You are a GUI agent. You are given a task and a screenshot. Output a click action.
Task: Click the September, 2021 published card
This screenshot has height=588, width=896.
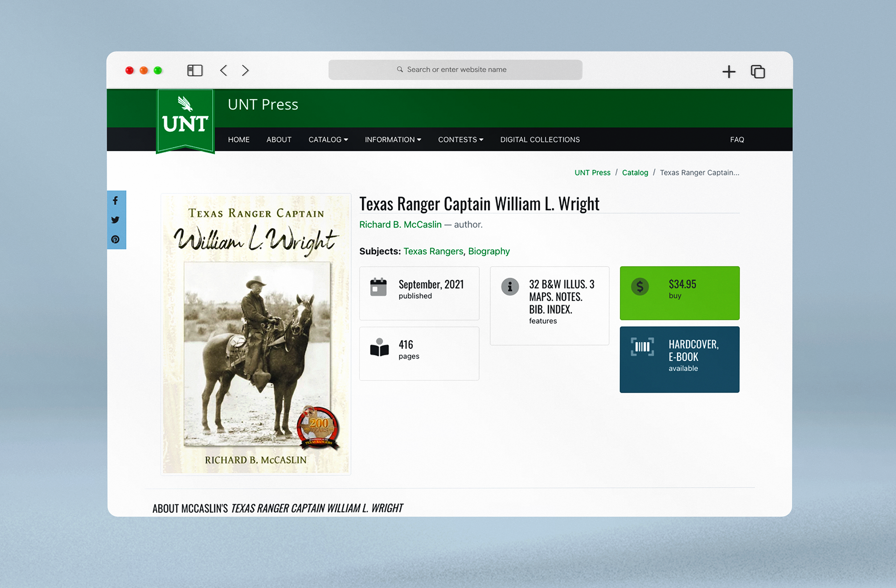(419, 293)
